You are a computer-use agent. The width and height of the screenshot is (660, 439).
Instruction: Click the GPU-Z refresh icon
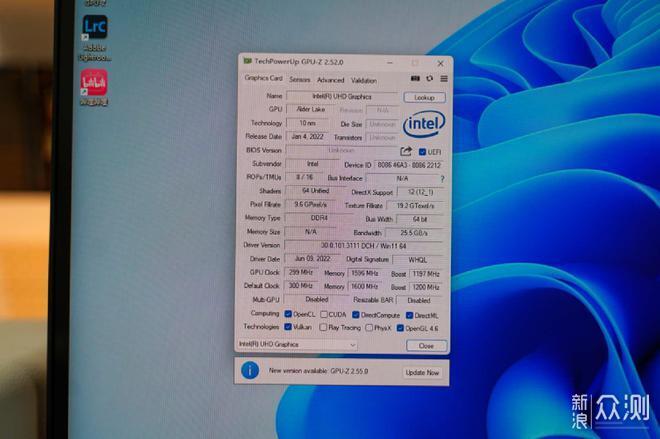coord(429,78)
